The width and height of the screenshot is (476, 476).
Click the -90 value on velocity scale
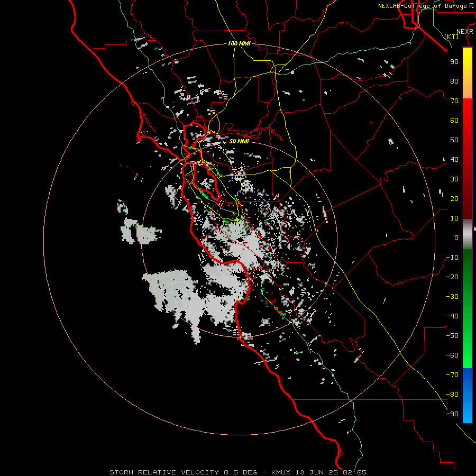pos(452,414)
